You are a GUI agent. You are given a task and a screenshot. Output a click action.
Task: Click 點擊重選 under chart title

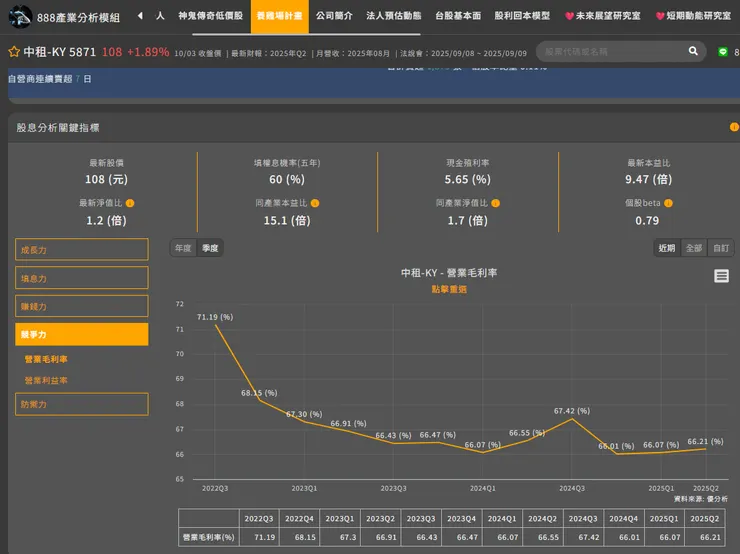coord(449,289)
